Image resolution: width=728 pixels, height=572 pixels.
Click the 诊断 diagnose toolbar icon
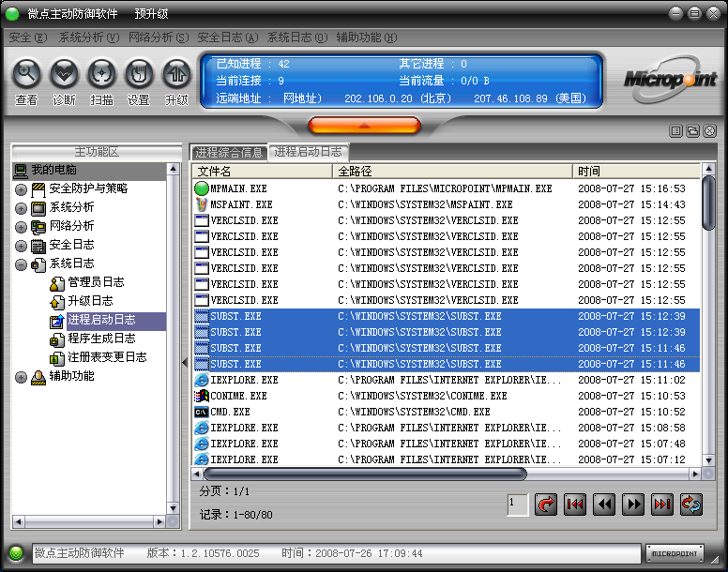click(x=64, y=74)
